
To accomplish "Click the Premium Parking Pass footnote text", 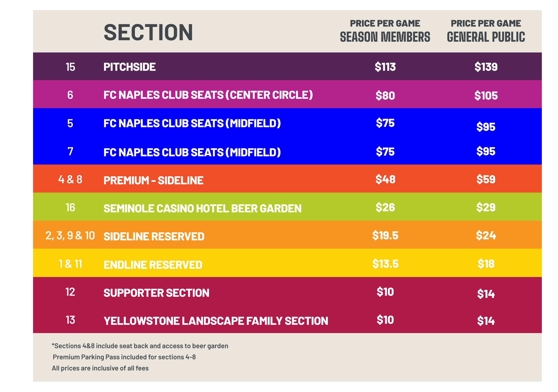I will click(x=124, y=357).
